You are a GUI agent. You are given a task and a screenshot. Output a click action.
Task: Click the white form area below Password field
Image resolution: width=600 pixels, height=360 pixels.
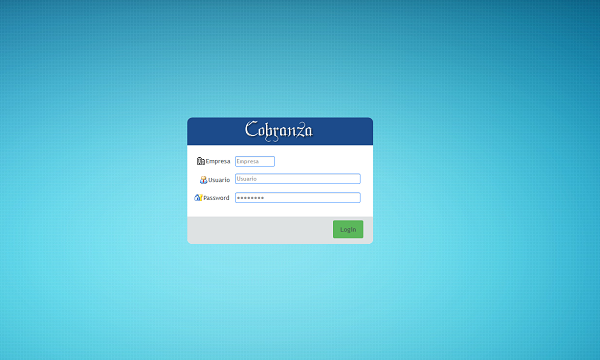click(x=280, y=210)
